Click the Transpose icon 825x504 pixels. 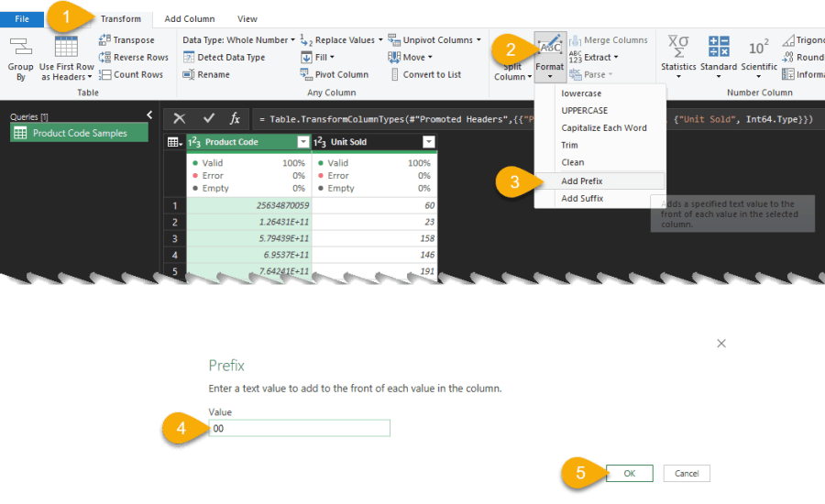tap(104, 40)
